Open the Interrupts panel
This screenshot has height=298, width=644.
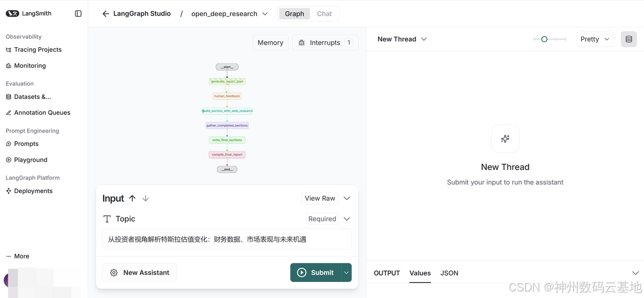pos(326,43)
